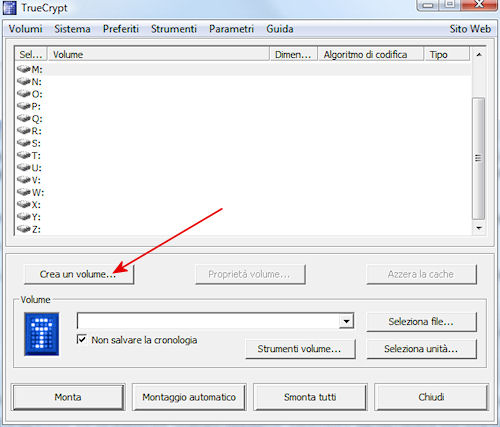500x427 pixels.
Task: Select the U: drive icon
Action: pos(24,167)
